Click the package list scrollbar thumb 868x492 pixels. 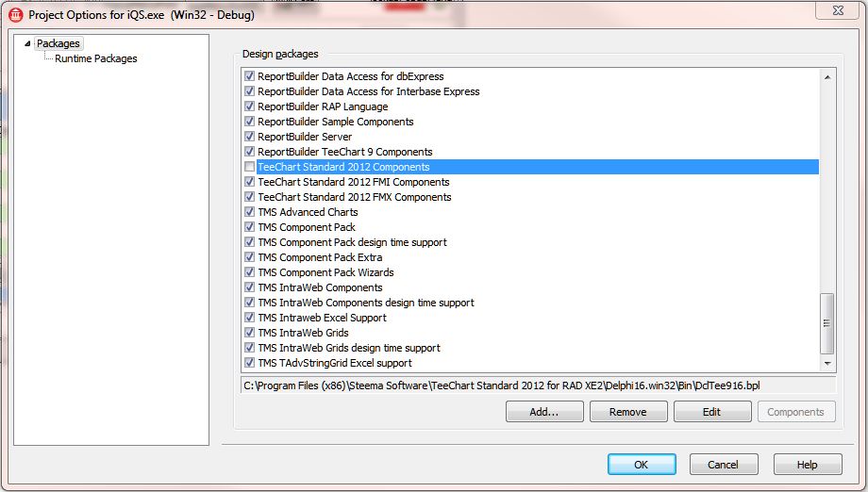click(x=827, y=323)
